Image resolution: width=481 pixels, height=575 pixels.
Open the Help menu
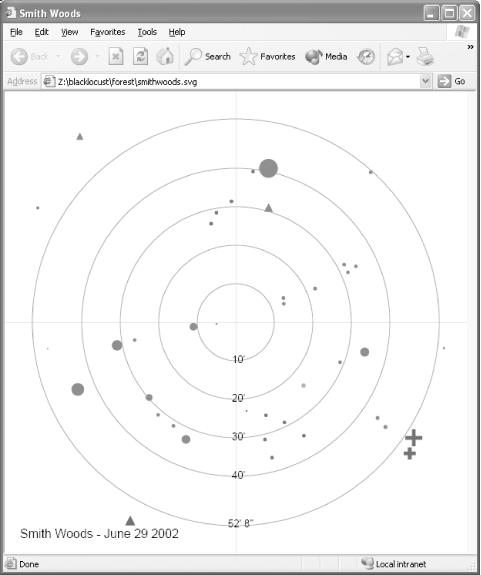pos(177,32)
